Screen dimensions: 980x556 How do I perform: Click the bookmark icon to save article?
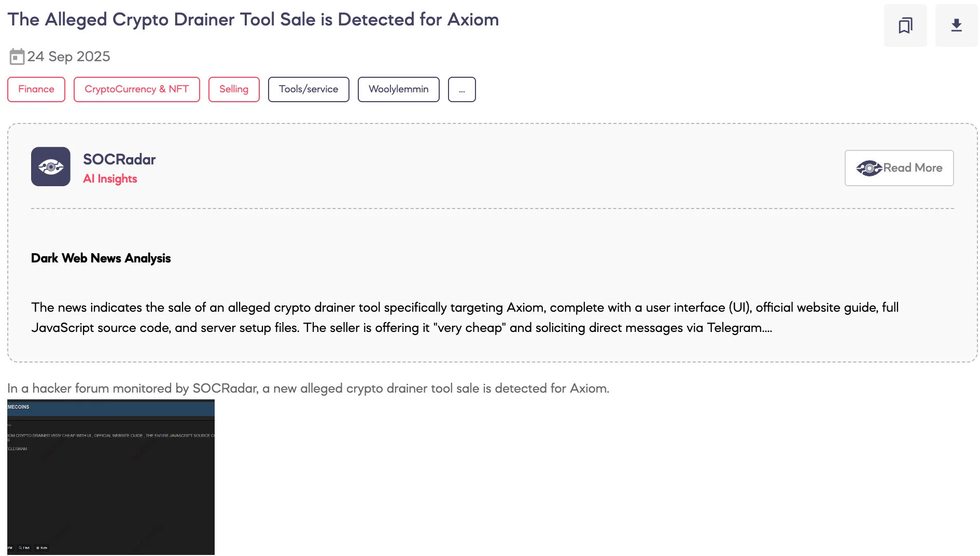905,25
